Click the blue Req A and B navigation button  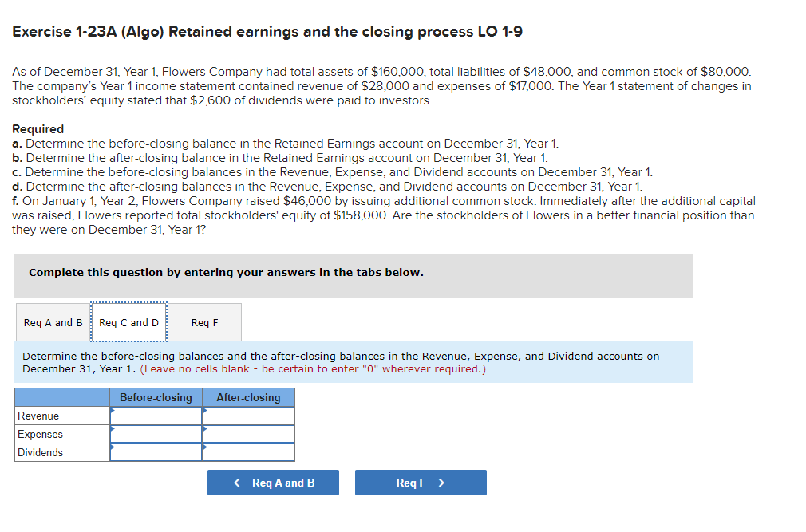point(273,482)
